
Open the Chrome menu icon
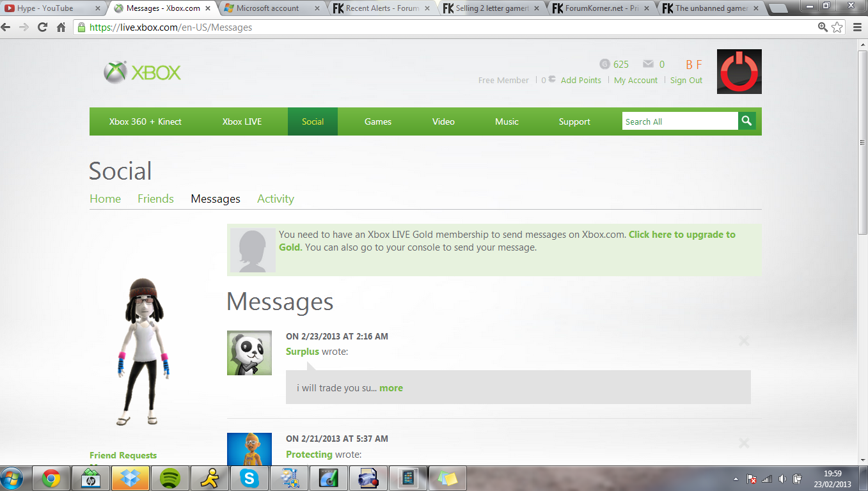pos(858,27)
